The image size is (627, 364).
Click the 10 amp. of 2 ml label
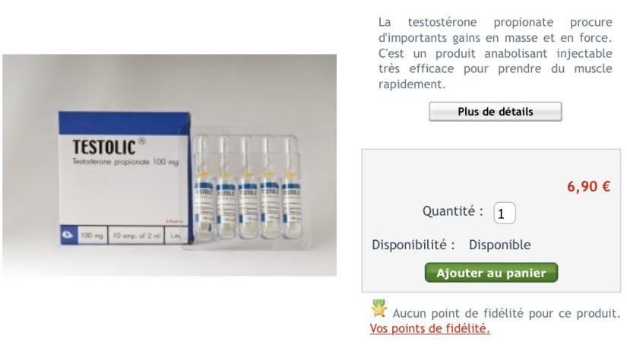point(136,236)
